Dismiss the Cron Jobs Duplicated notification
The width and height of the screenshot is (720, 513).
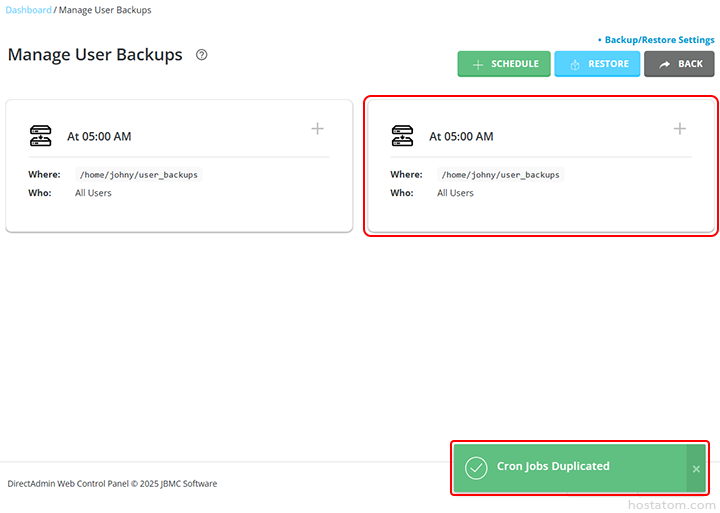(696, 469)
